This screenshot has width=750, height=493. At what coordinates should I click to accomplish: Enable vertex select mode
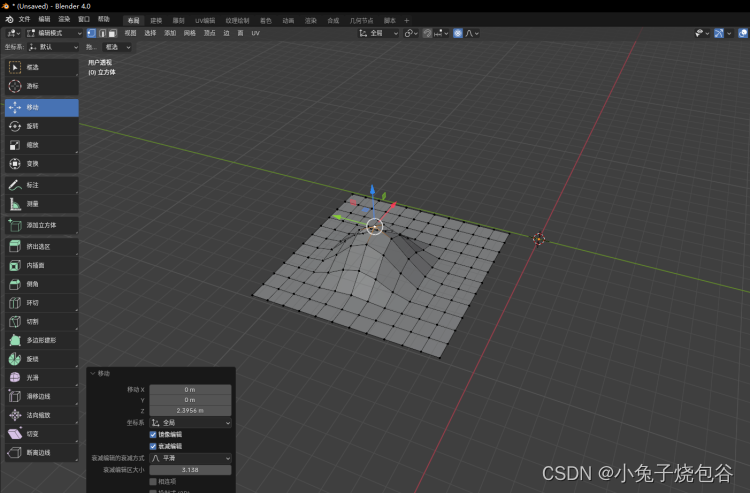[x=92, y=33]
